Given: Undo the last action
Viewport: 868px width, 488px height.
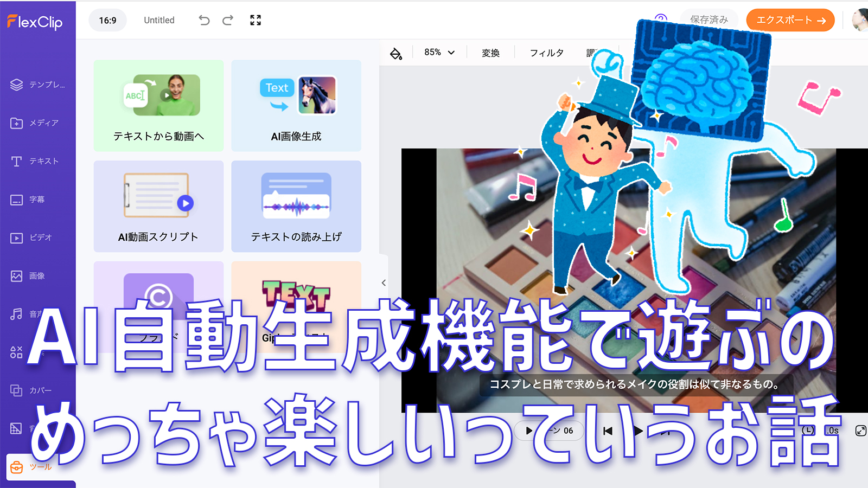Looking at the screenshot, I should coord(204,20).
